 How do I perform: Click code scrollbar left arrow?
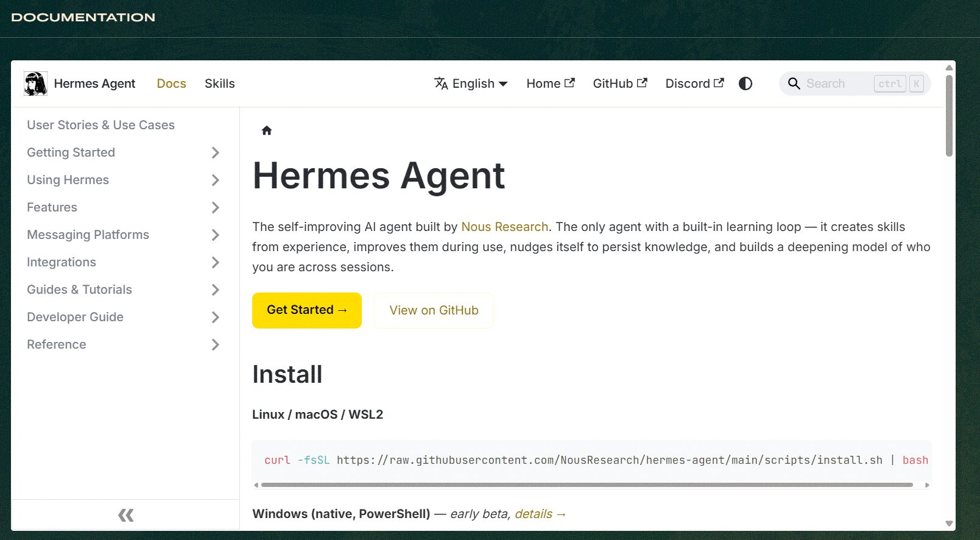tap(256, 485)
